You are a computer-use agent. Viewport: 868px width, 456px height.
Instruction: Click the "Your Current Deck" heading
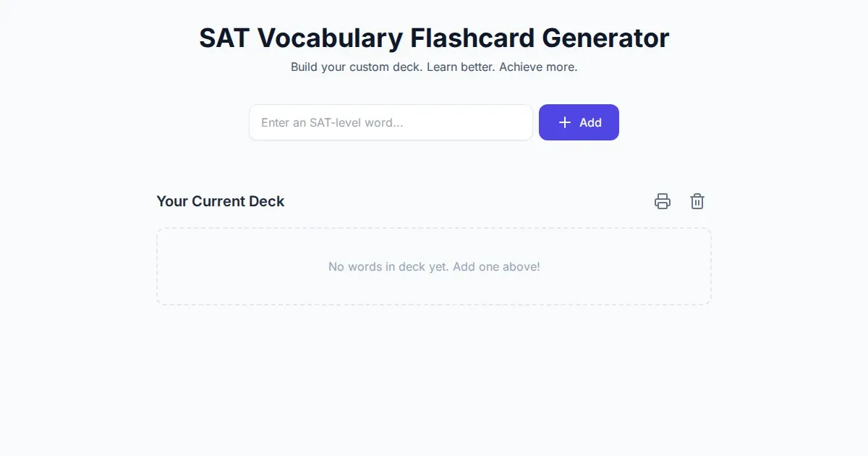click(x=221, y=201)
